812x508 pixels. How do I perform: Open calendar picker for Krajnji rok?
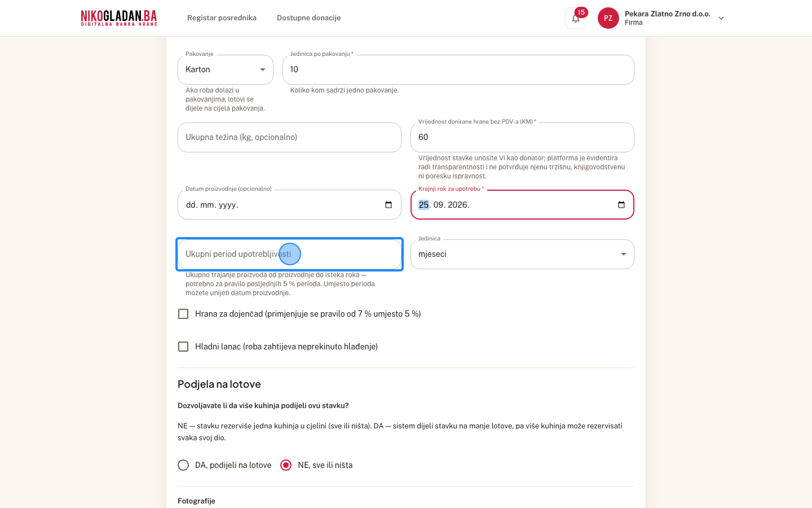coord(621,205)
